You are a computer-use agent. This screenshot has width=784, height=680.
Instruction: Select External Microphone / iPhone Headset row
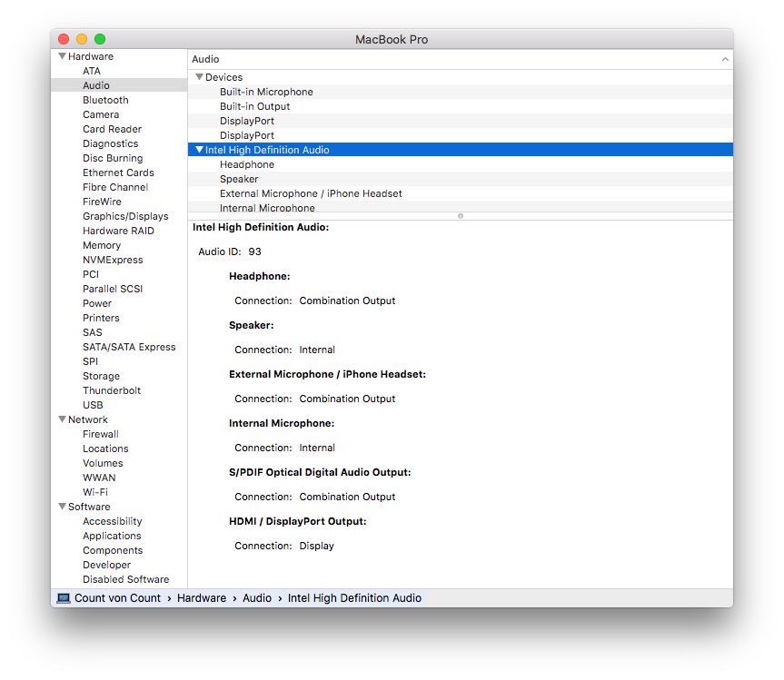click(x=461, y=192)
